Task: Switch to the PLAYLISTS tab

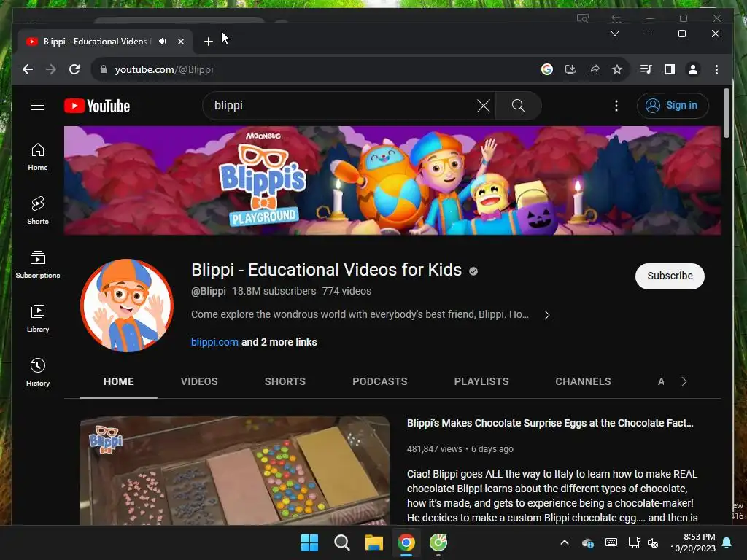Action: coord(481,381)
